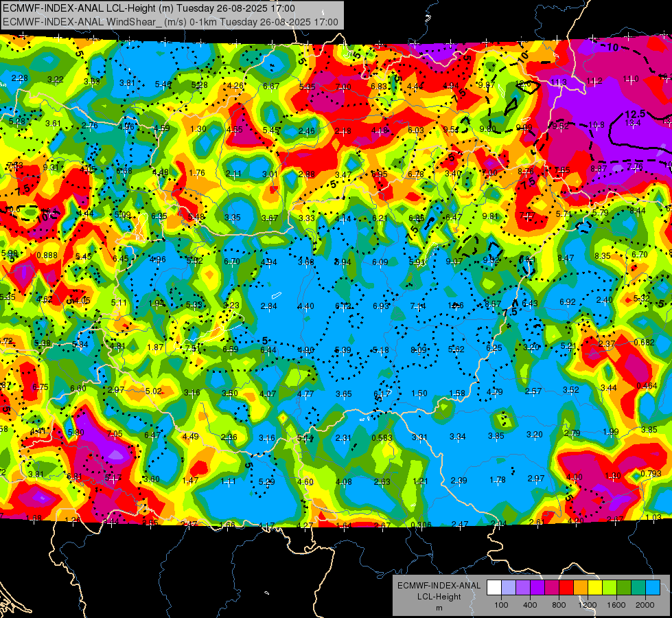
Task: Click the wind shear value 5.02
Action: click(154, 391)
